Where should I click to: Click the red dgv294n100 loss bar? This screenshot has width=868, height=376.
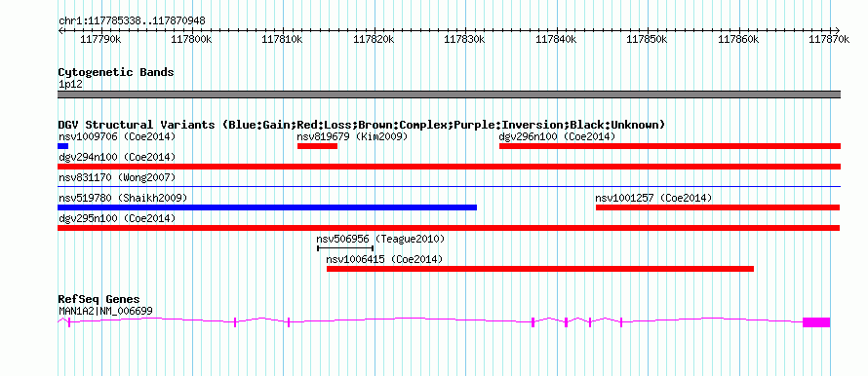click(x=449, y=167)
